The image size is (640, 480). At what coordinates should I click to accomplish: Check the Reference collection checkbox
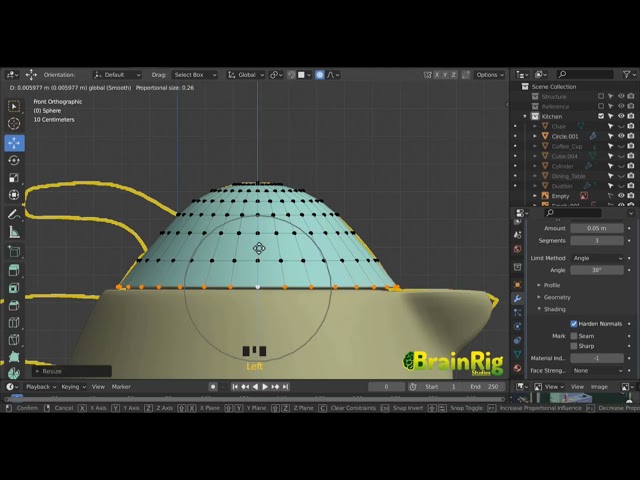point(601,107)
